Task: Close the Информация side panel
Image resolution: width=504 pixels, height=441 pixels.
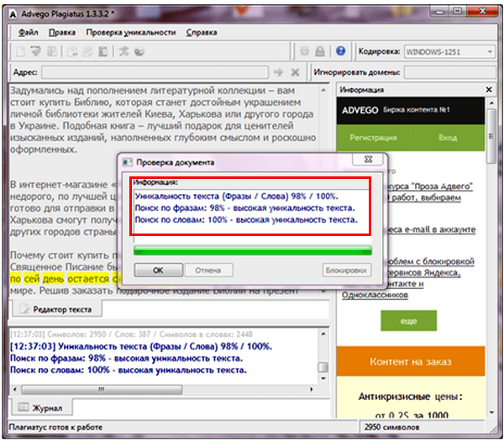Action: (489, 90)
